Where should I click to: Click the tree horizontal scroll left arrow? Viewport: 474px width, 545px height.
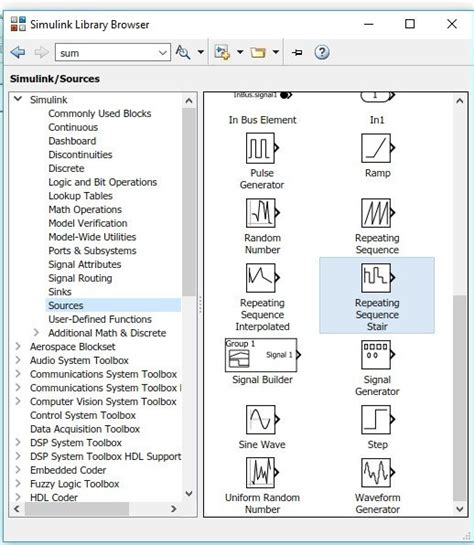[16, 509]
